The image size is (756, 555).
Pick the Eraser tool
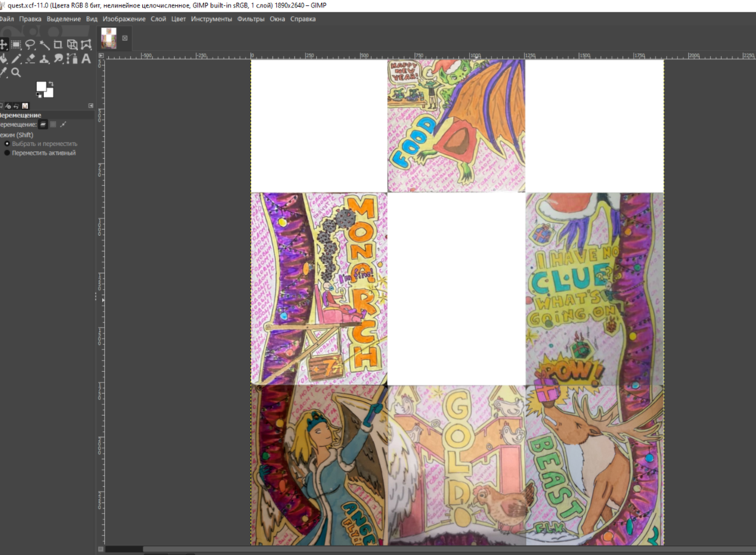(x=30, y=59)
